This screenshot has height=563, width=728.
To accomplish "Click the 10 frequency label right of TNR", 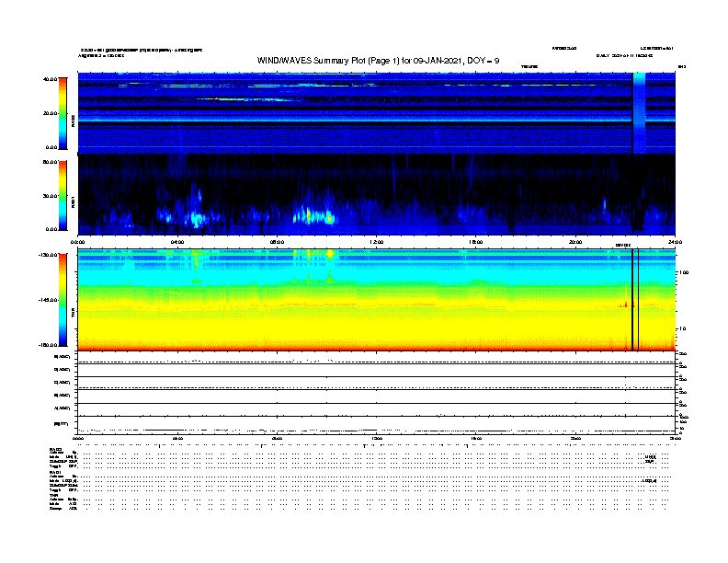I will pyautogui.click(x=683, y=329).
